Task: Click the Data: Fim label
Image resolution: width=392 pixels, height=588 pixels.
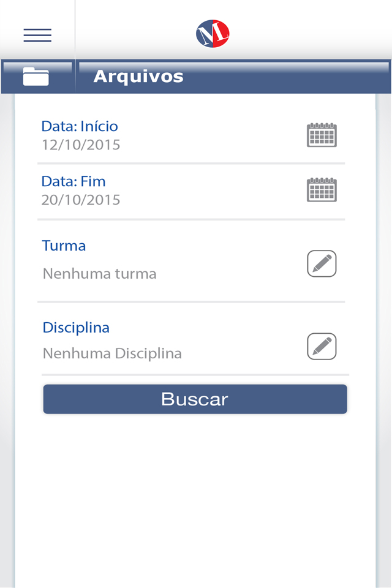Action: pos(73,182)
